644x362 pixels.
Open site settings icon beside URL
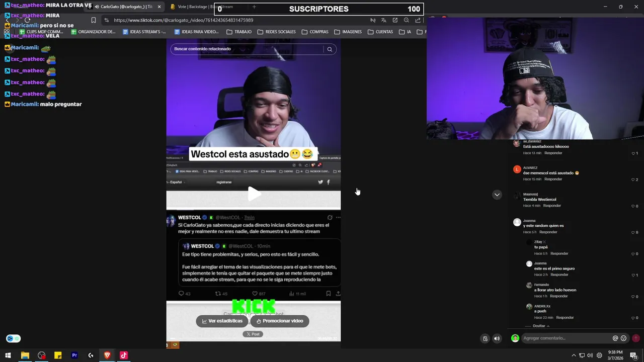click(x=106, y=20)
